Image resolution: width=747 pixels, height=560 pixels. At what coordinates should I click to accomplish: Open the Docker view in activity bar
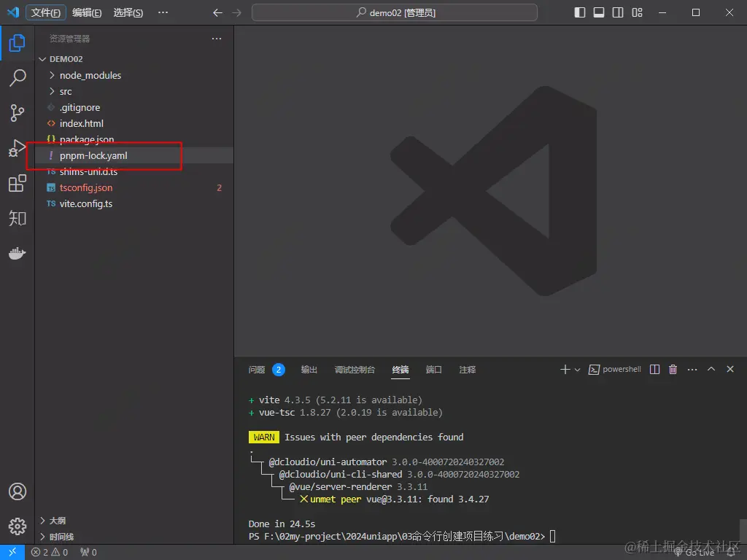point(18,253)
